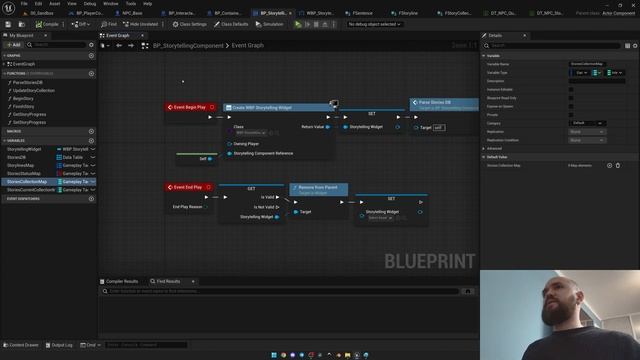Switch to the BP_Interactable tab
The image size is (640, 360).
coord(181,13)
